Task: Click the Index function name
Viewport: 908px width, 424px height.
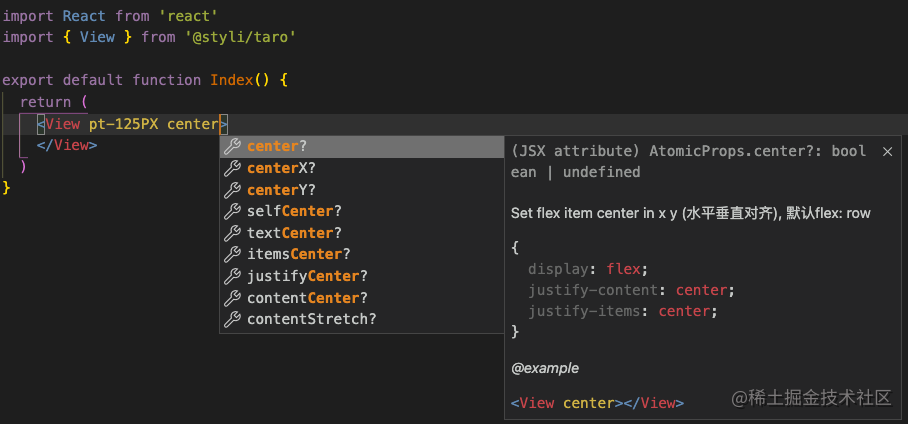Action: (x=231, y=80)
